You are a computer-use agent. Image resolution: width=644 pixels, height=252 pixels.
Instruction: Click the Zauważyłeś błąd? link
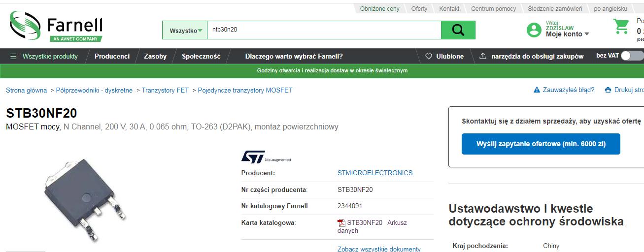pyautogui.click(x=568, y=90)
